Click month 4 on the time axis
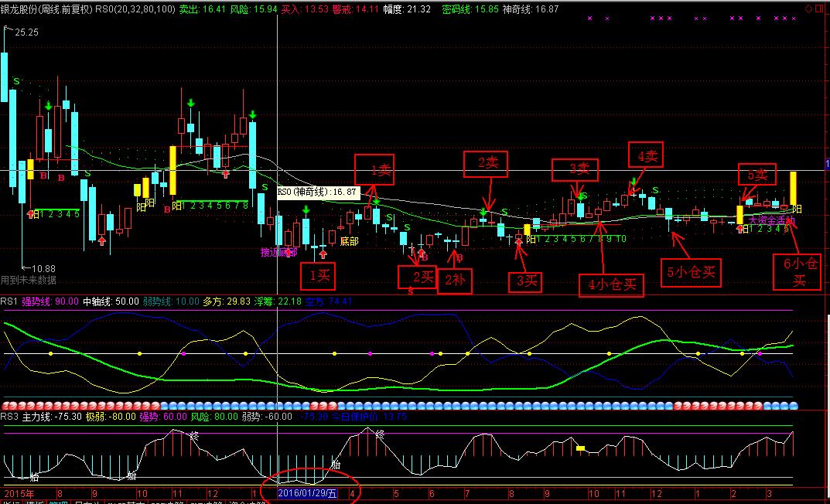The width and height of the screenshot is (830, 504). (x=352, y=494)
